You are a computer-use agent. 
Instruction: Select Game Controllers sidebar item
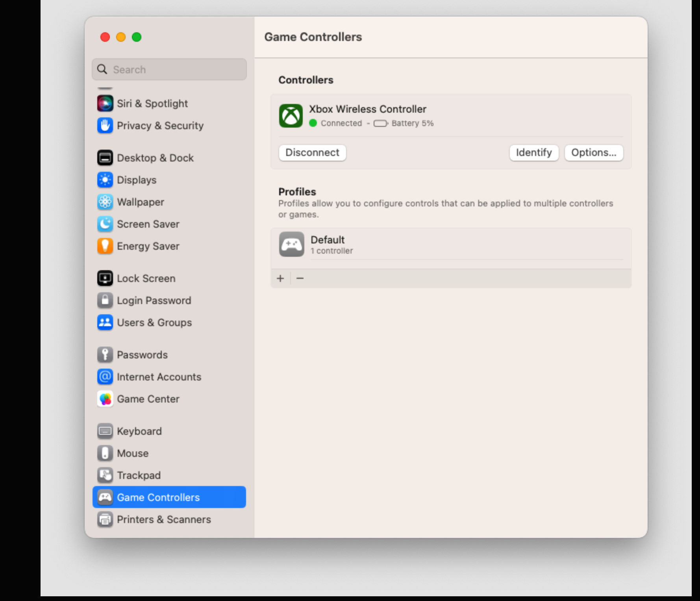pos(169,497)
